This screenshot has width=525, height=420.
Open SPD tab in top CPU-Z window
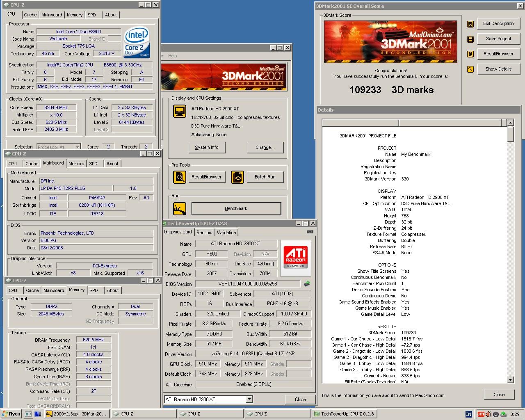[x=92, y=15]
